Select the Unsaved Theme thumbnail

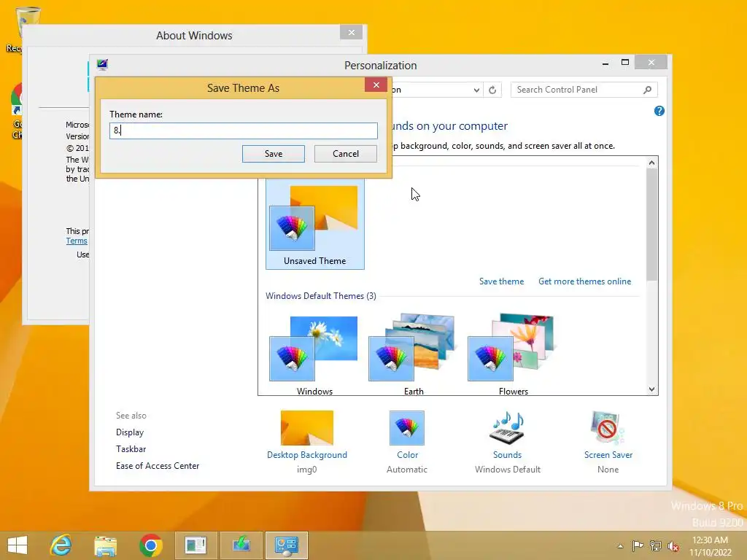315,224
